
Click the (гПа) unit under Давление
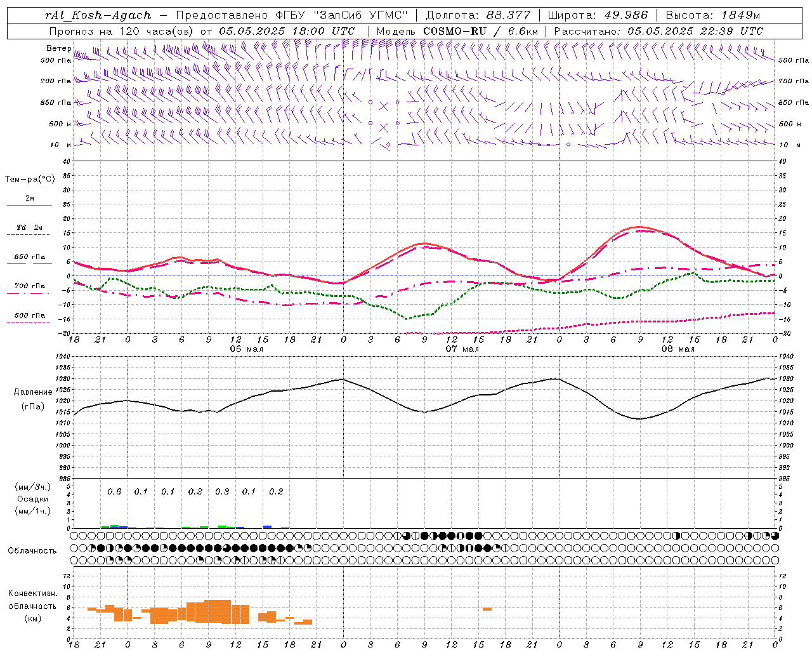(33, 406)
